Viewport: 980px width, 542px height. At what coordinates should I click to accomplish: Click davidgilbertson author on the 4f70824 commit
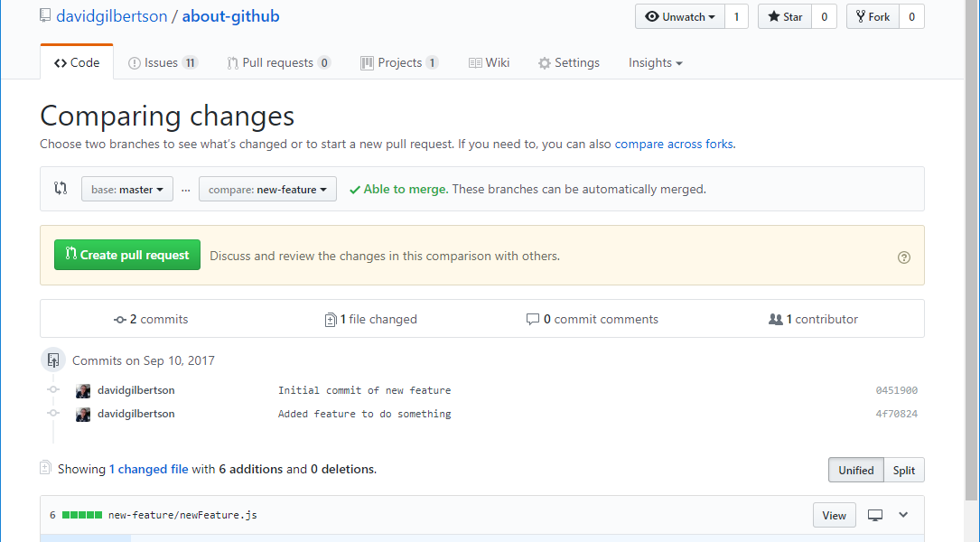click(136, 414)
